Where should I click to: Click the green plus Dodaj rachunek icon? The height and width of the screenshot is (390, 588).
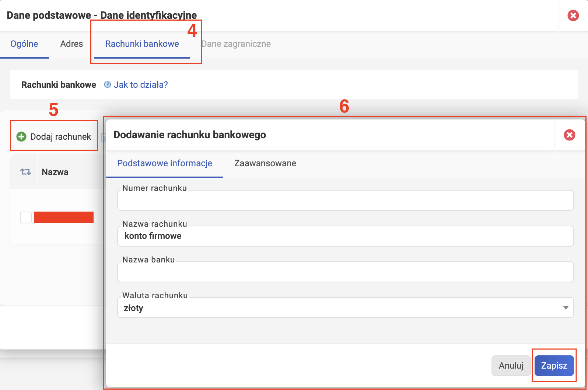pos(21,137)
